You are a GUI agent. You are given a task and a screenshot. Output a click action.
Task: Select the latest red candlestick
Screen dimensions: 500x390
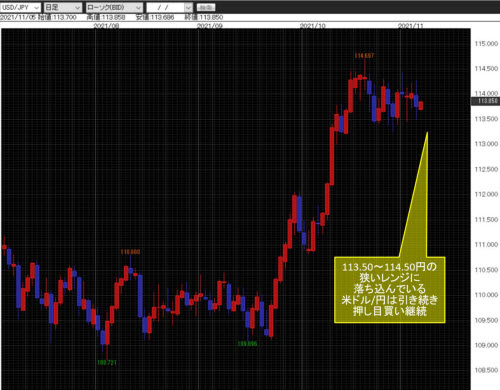coord(421,105)
